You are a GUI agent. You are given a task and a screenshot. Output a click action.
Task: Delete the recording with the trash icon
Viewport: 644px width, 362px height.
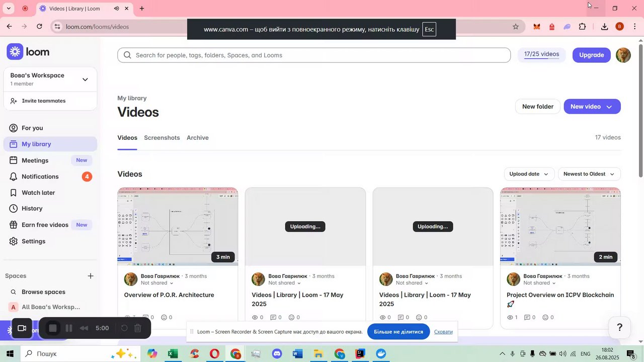coord(138,328)
